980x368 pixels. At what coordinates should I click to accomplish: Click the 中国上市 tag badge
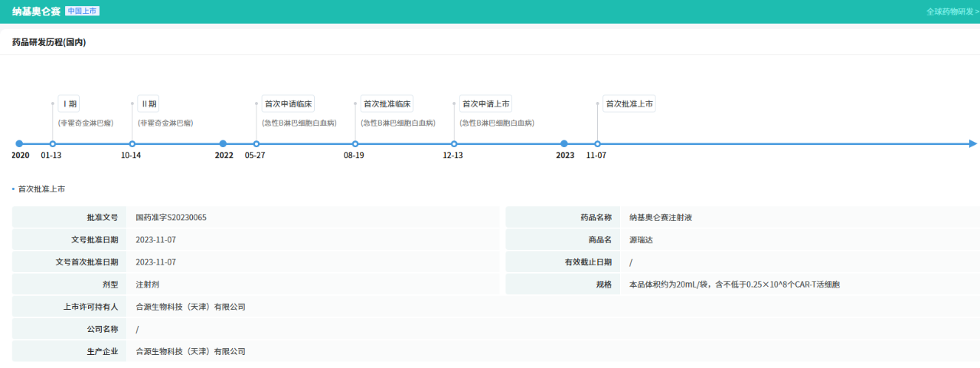pyautogui.click(x=82, y=11)
